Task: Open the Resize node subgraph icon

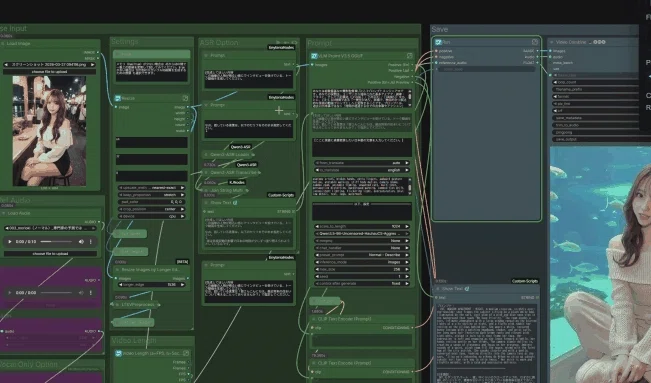Action: coord(118,98)
